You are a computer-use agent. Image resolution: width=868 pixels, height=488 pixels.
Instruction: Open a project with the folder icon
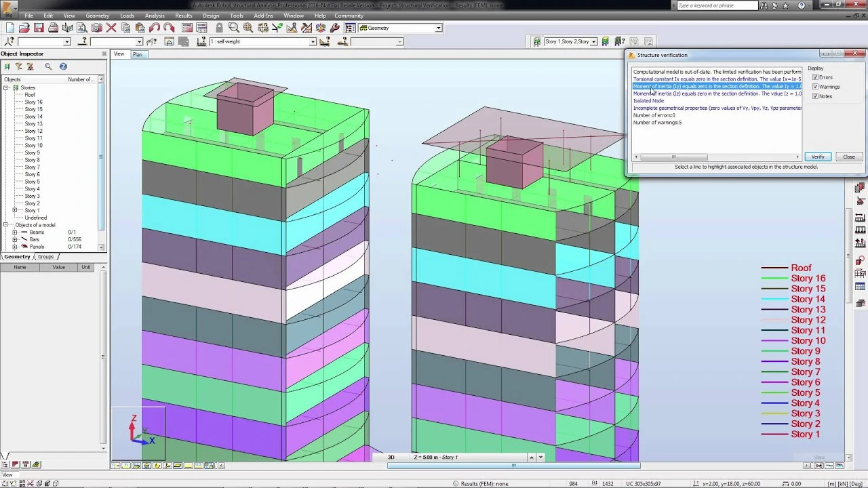24,28
